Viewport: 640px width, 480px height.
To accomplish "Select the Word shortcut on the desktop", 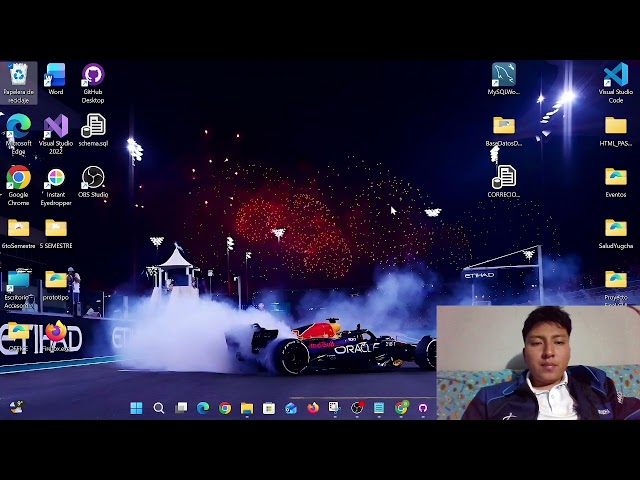I will [56, 79].
